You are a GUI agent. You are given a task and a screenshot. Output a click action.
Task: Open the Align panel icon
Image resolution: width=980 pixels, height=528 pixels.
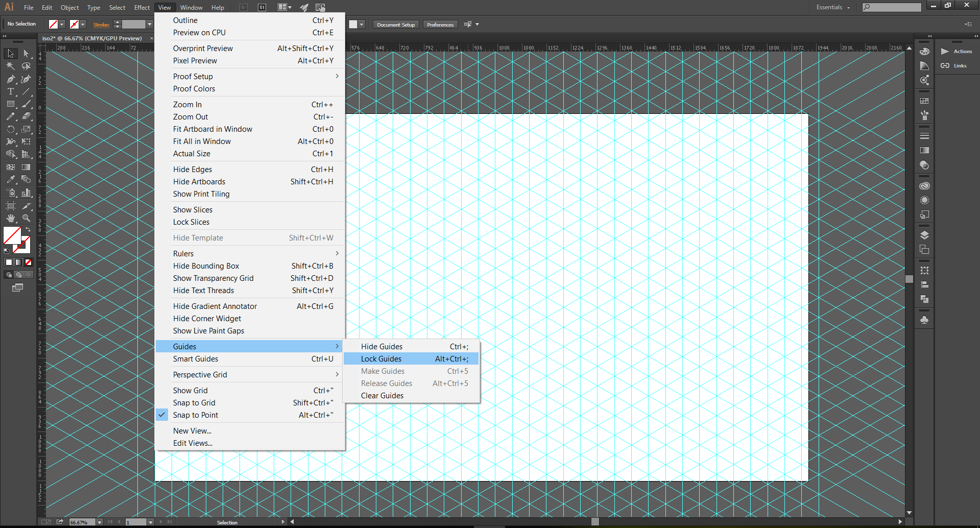pos(924,285)
